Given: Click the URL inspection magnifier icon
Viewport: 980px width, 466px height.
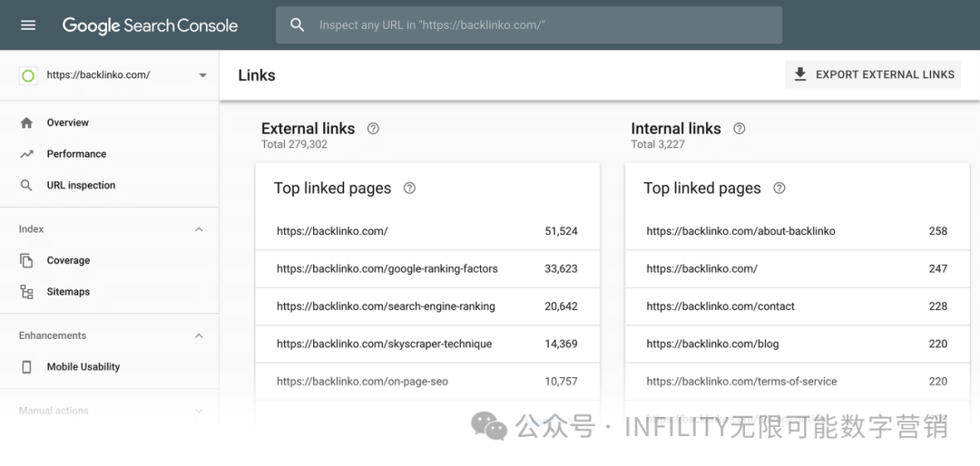Looking at the screenshot, I should point(26,185).
